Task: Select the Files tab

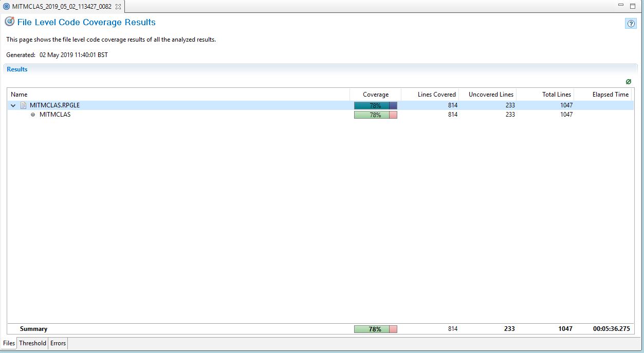Action: tap(9, 343)
